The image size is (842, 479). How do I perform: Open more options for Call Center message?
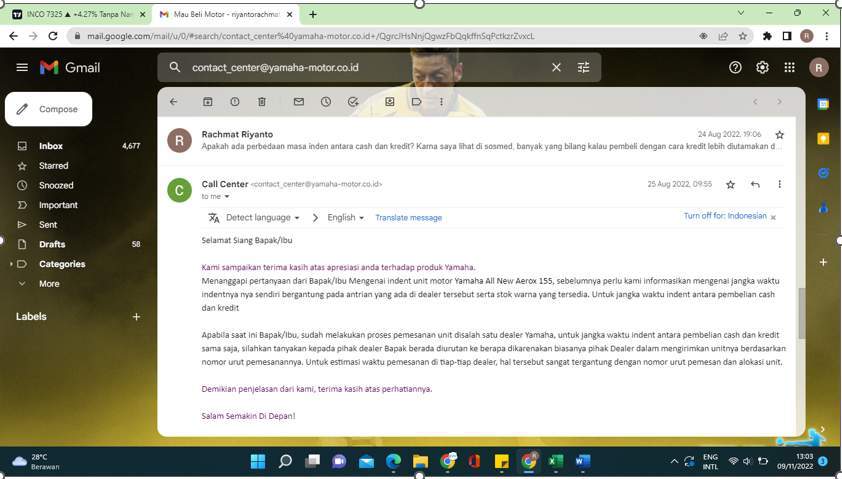pos(779,184)
